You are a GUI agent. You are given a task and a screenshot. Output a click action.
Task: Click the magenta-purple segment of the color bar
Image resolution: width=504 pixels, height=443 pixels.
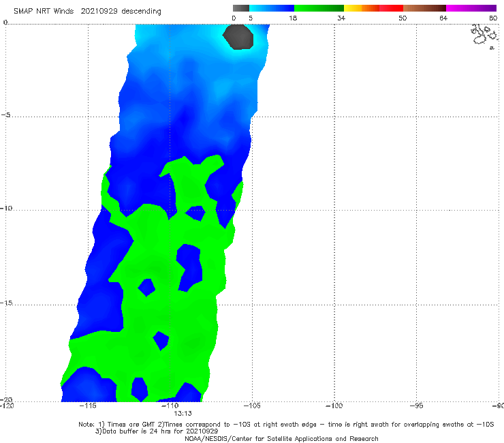(x=471, y=8)
